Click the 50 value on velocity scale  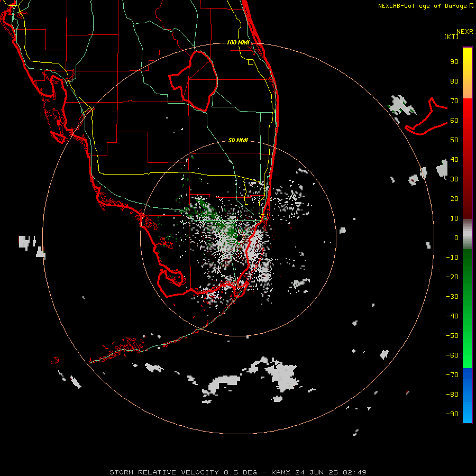pyautogui.click(x=454, y=140)
